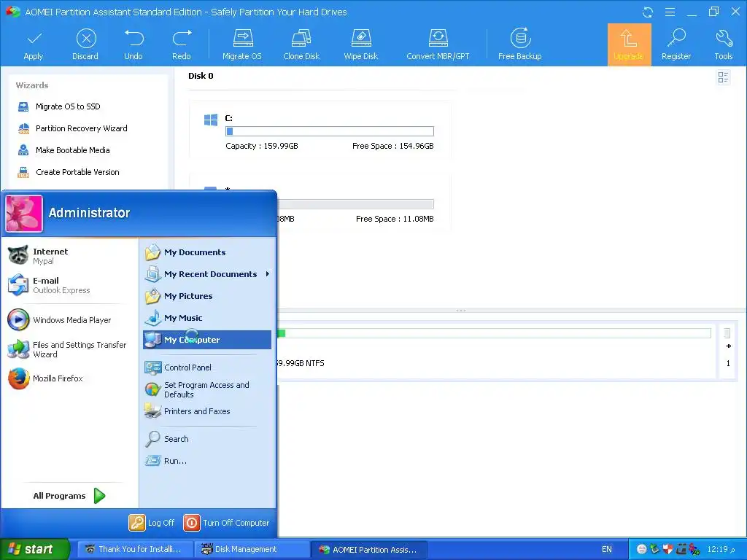This screenshot has width=747, height=560.
Task: Open Convert MBR/GPT tool
Action: click(438, 44)
